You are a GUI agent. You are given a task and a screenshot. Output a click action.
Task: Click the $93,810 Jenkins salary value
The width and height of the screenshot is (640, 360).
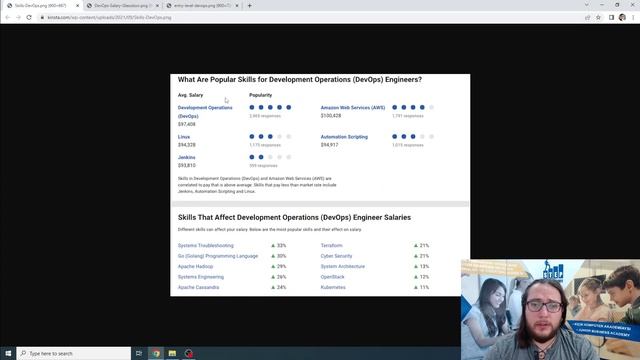[187, 165]
